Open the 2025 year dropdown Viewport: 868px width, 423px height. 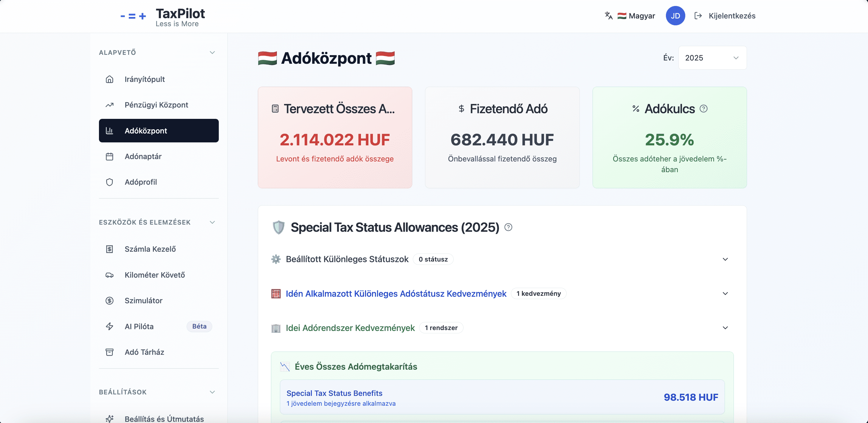(x=712, y=58)
